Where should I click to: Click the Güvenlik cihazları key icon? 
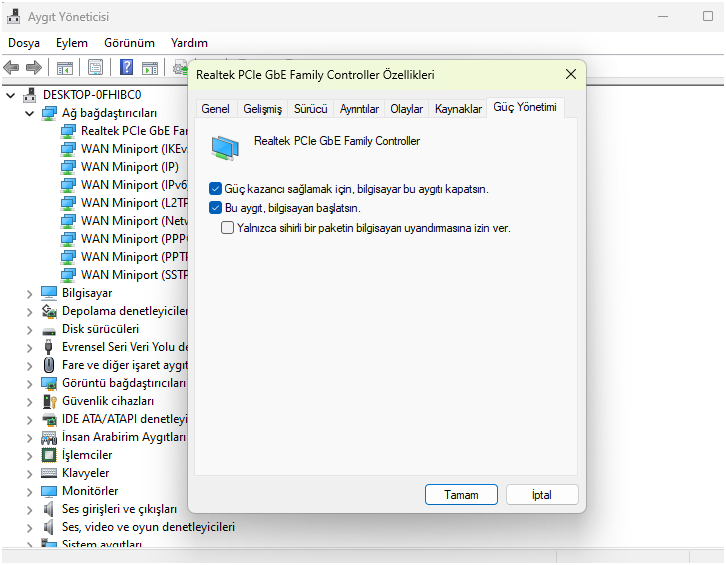coord(49,401)
